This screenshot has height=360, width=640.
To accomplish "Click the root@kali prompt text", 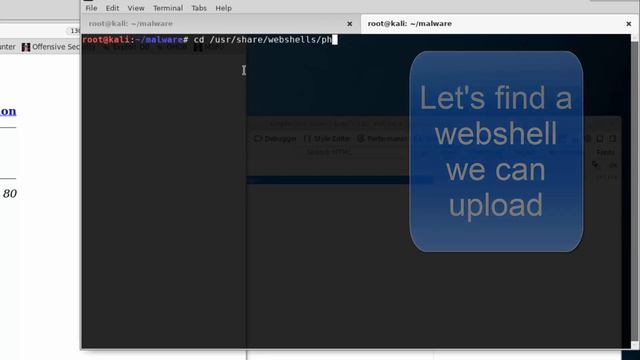I will tap(106, 40).
